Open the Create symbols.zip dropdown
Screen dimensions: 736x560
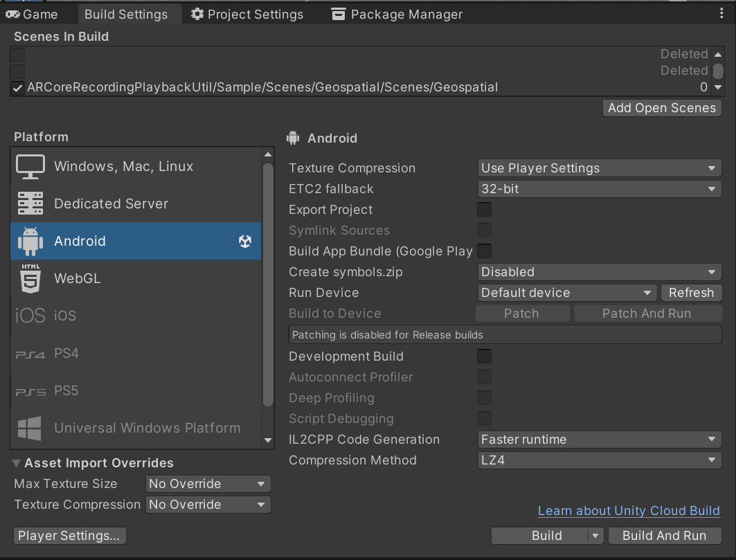click(x=600, y=272)
